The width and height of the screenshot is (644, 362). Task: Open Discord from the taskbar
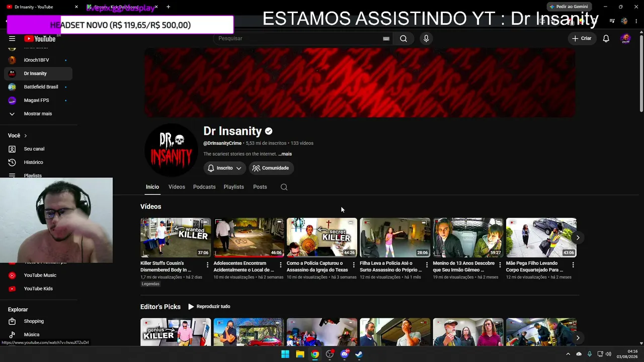click(x=345, y=354)
